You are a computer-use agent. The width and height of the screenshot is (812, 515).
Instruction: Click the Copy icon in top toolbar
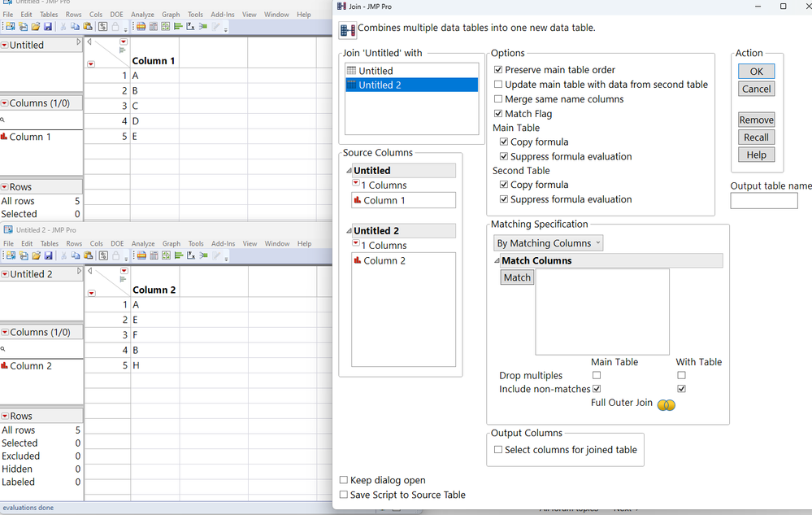pos(75,26)
